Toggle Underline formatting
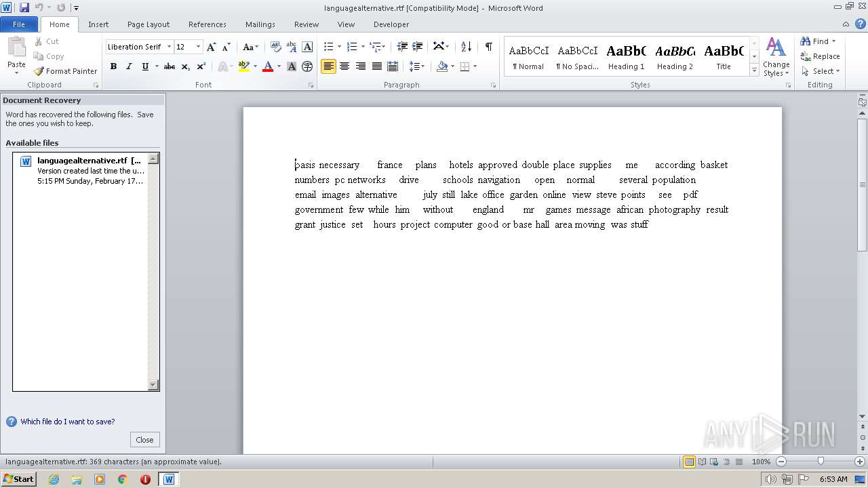 [144, 66]
